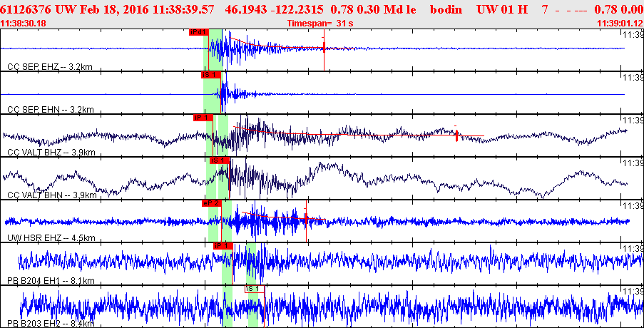644x328 pixels.
Task: Click the CC VALT BHZ channel label
Action: point(51,153)
